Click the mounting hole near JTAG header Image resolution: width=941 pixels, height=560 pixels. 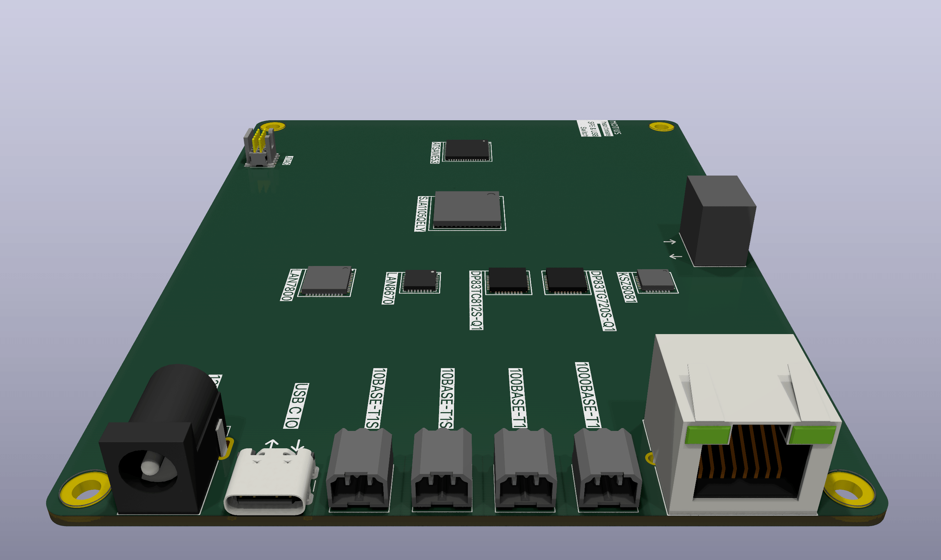coord(273,126)
